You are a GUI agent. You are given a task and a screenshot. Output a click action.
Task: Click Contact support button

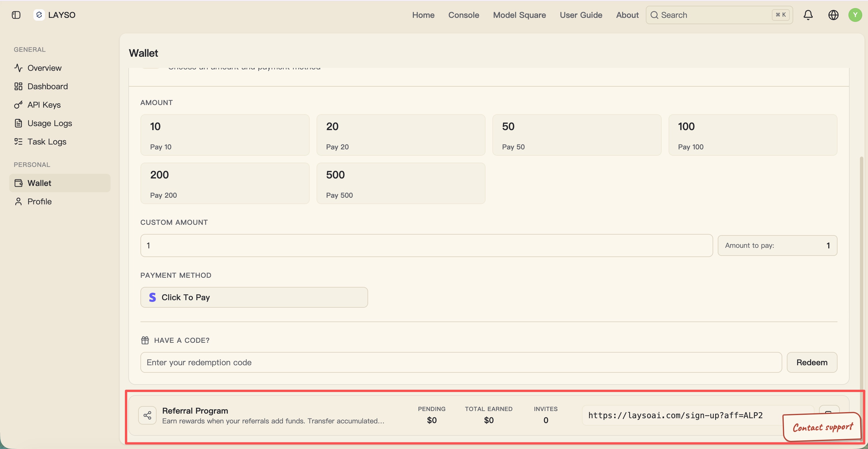tap(823, 427)
